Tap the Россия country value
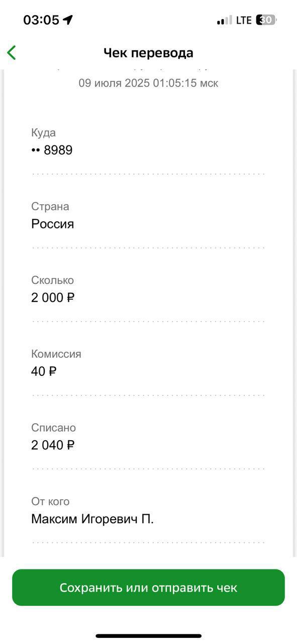297x644 pixels. tap(53, 224)
